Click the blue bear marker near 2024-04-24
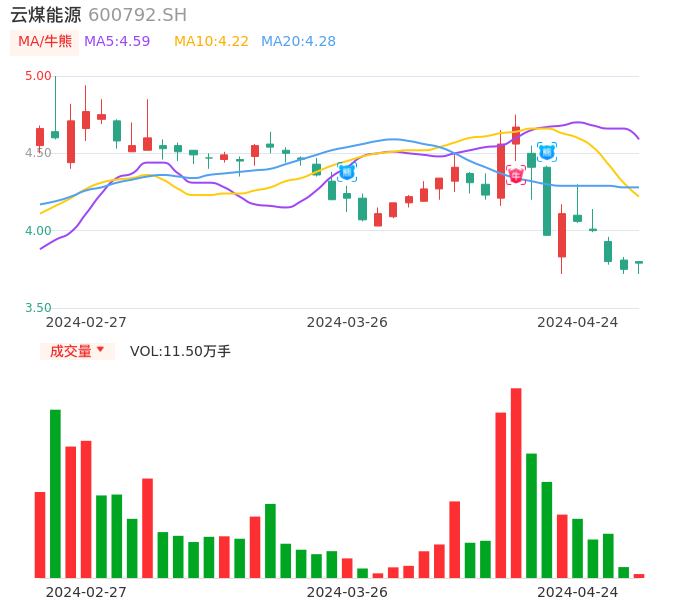This screenshot has width=686, height=606. point(547,152)
